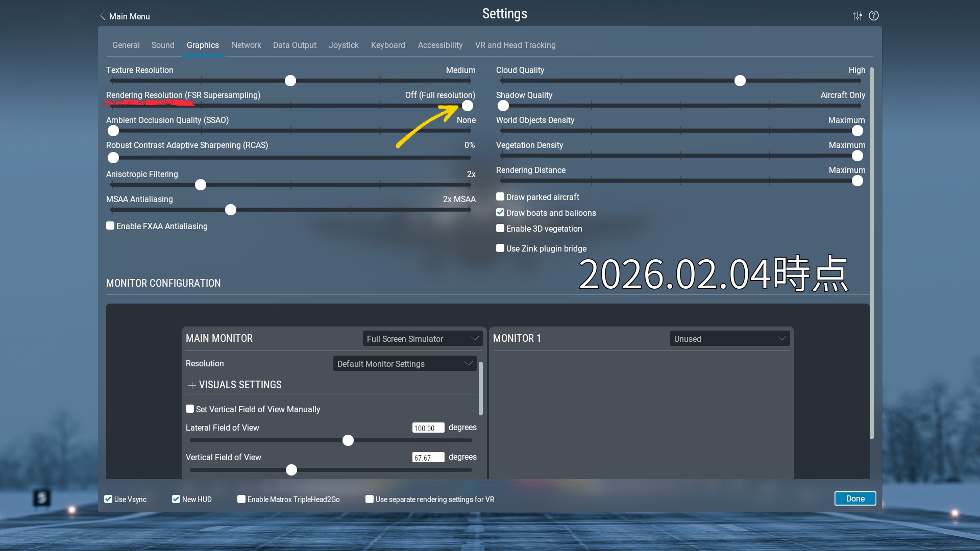Switch to the Joystick tab

coord(344,45)
